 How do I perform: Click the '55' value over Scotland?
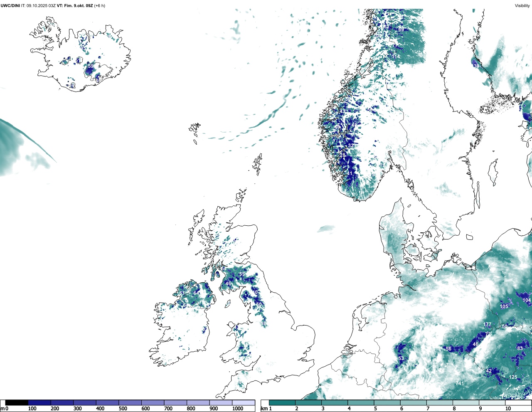241,274
